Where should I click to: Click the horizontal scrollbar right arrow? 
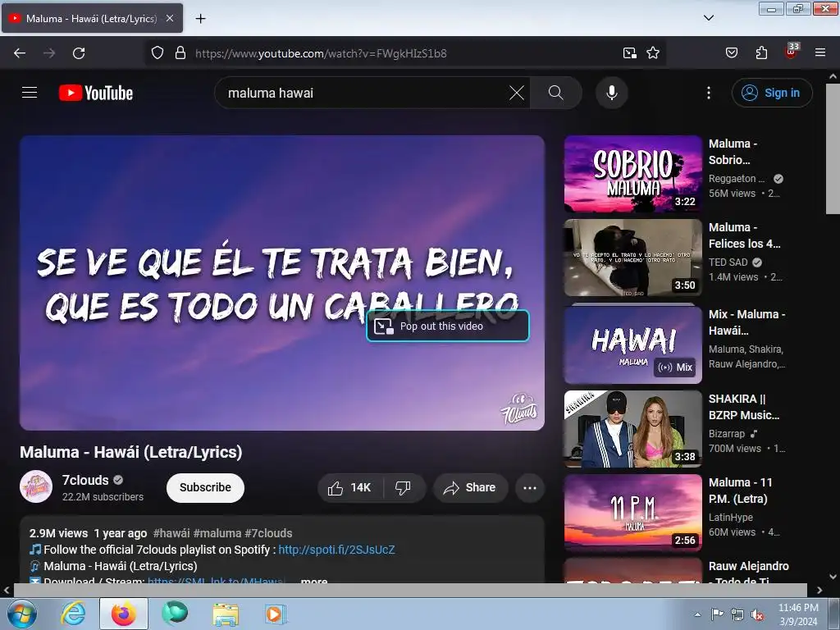click(x=819, y=590)
